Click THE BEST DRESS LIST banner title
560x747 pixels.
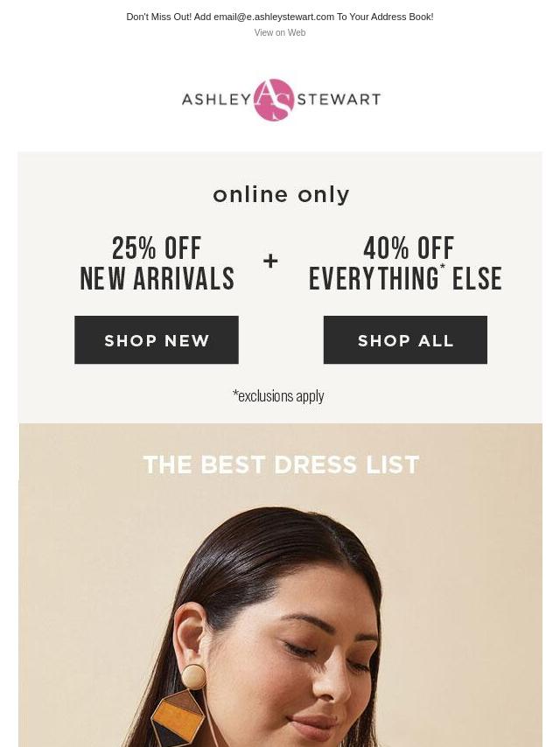tap(281, 464)
